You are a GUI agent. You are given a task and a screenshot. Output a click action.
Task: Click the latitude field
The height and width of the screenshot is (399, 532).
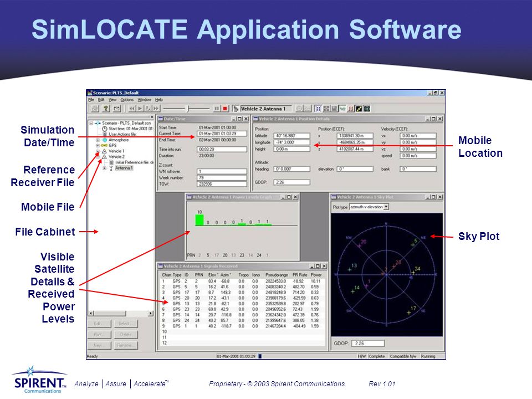pos(292,136)
